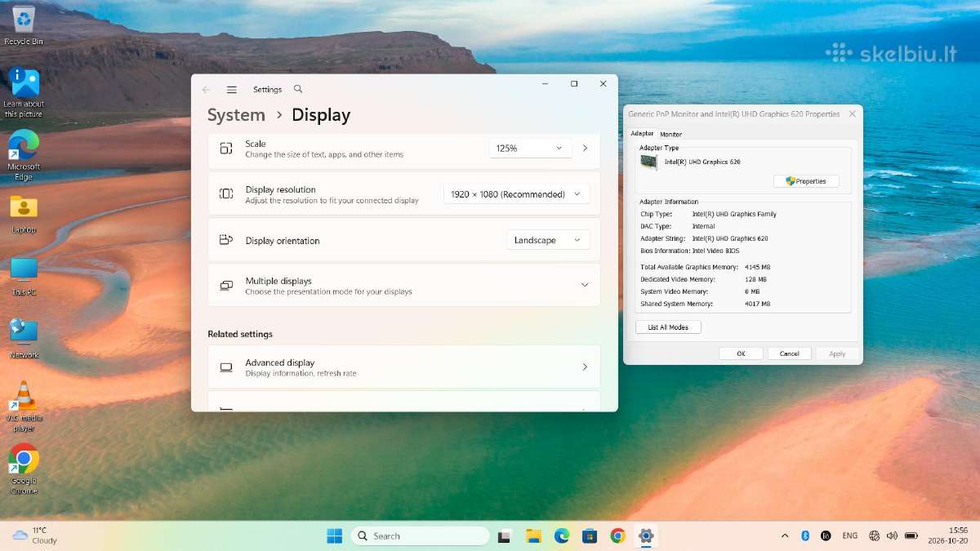Confirm the properties dialog with OK

coord(741,353)
